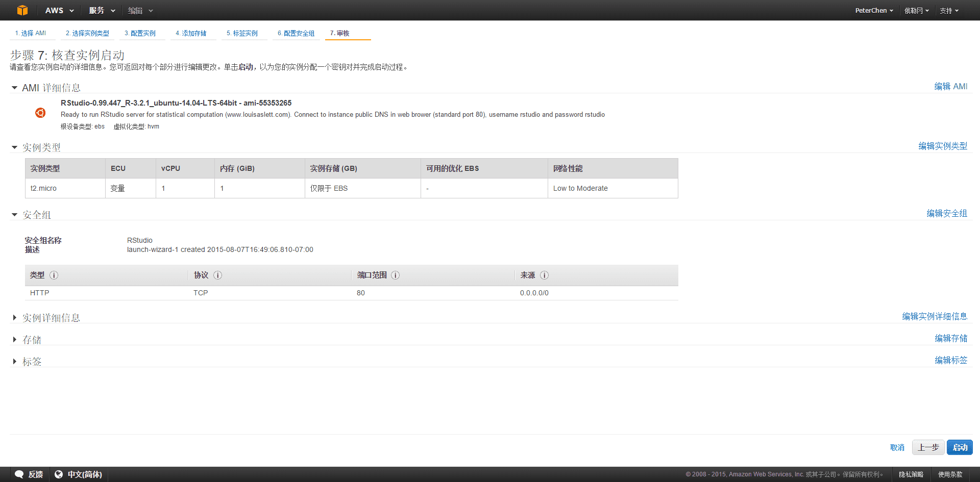Screen dimensions: 980x482
Task: Click the Ubuntu AMI logo icon
Action: [x=40, y=113]
